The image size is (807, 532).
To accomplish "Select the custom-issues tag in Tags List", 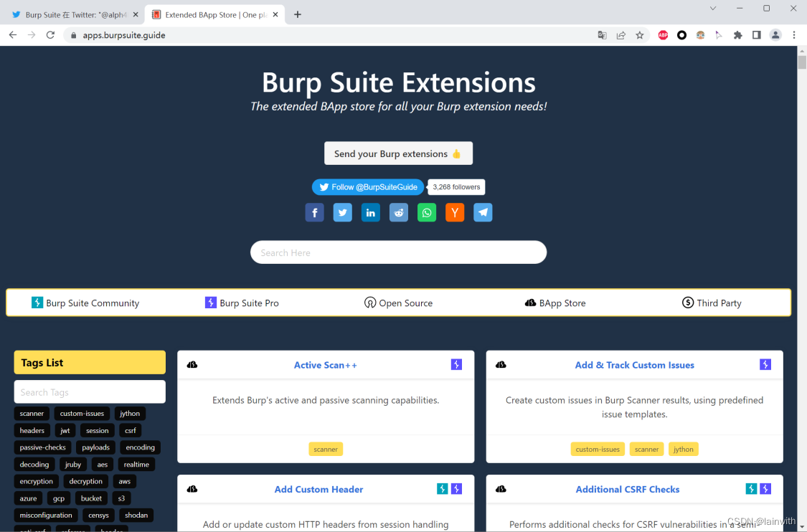I will pos(82,413).
